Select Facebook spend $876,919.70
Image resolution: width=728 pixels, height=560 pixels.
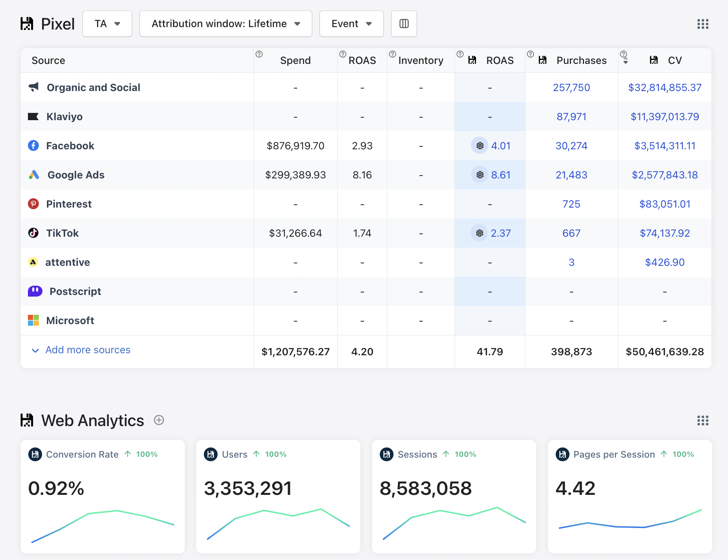coord(296,146)
